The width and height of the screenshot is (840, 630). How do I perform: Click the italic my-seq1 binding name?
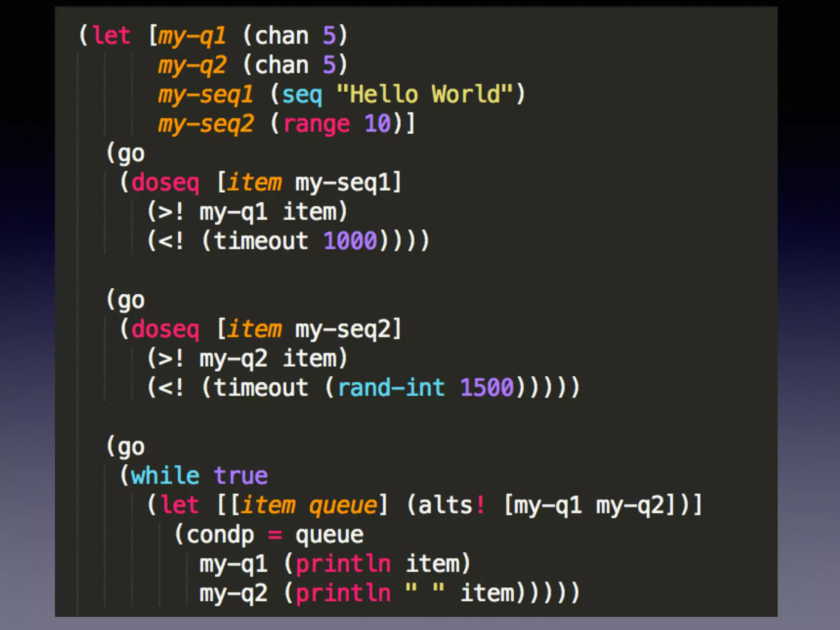pyautogui.click(x=205, y=95)
